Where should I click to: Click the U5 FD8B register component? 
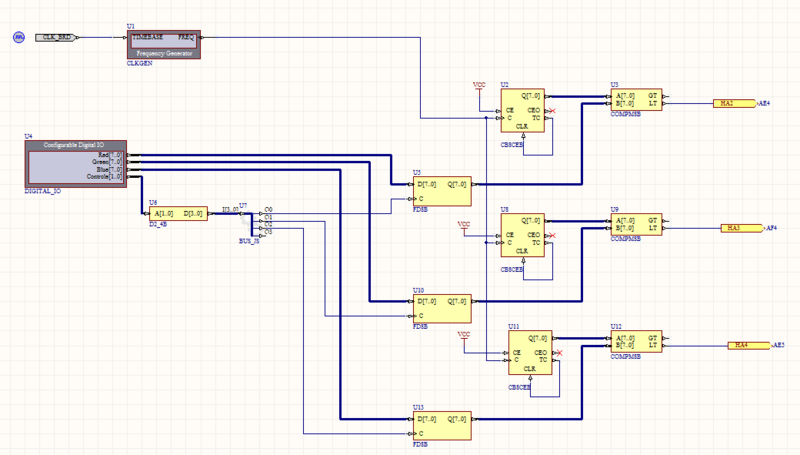click(x=441, y=191)
